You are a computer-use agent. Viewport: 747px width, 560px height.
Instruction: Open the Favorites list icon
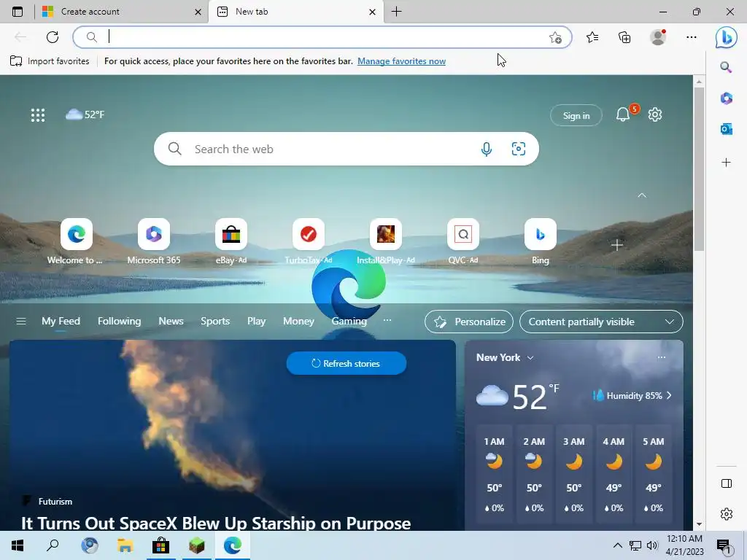(592, 36)
